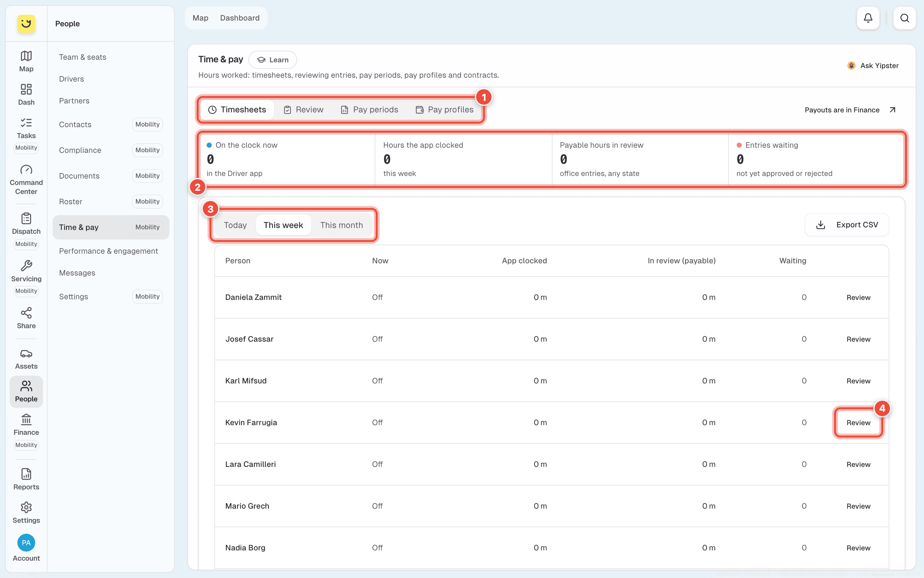Screen dimensions: 924x578
Task: Switch to the Review tab
Action: click(x=304, y=110)
